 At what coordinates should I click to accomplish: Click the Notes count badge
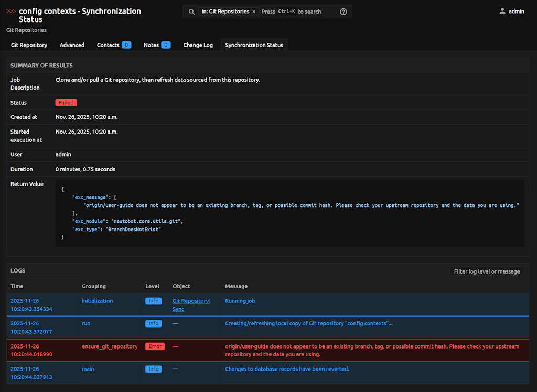(x=166, y=45)
